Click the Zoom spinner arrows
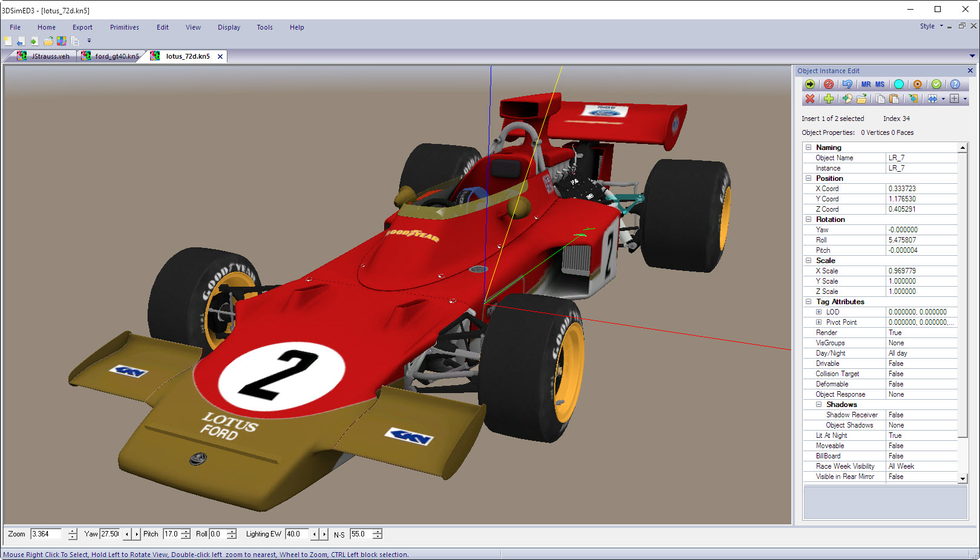The height and width of the screenshot is (560, 980). [x=73, y=534]
